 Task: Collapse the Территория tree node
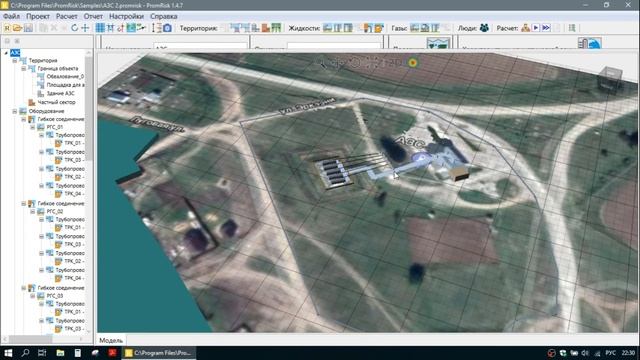pos(15,60)
